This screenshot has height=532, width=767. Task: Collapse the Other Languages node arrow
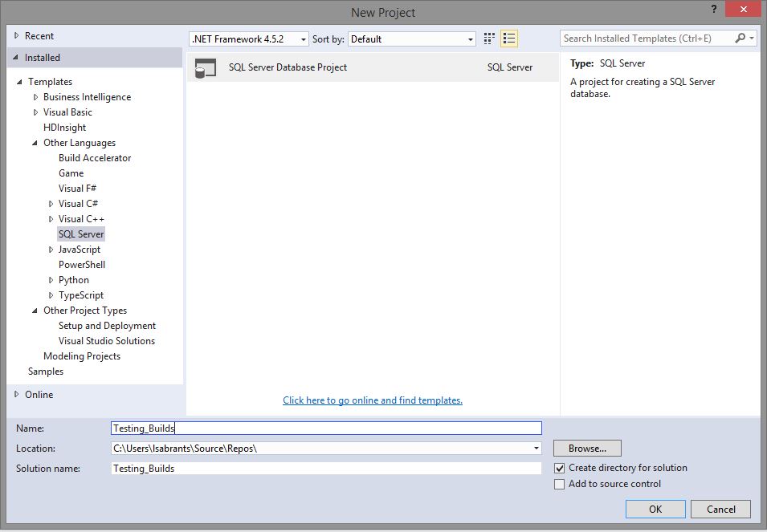coord(35,143)
